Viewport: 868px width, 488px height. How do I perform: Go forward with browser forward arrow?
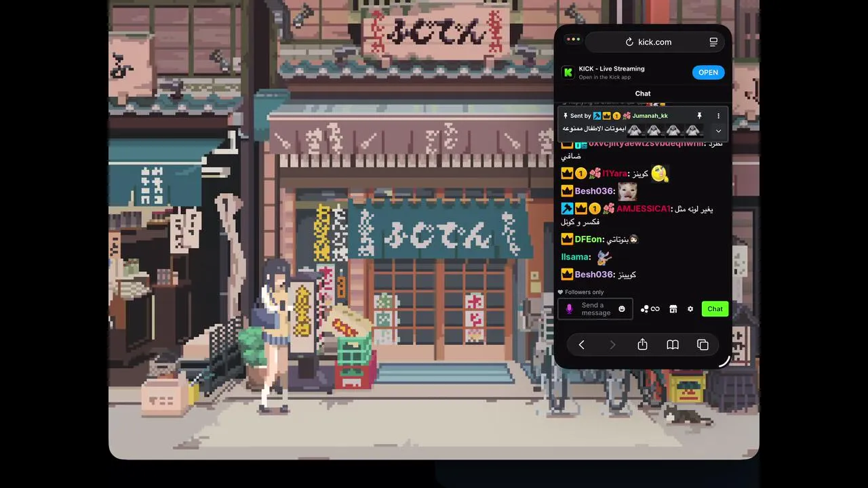612,345
